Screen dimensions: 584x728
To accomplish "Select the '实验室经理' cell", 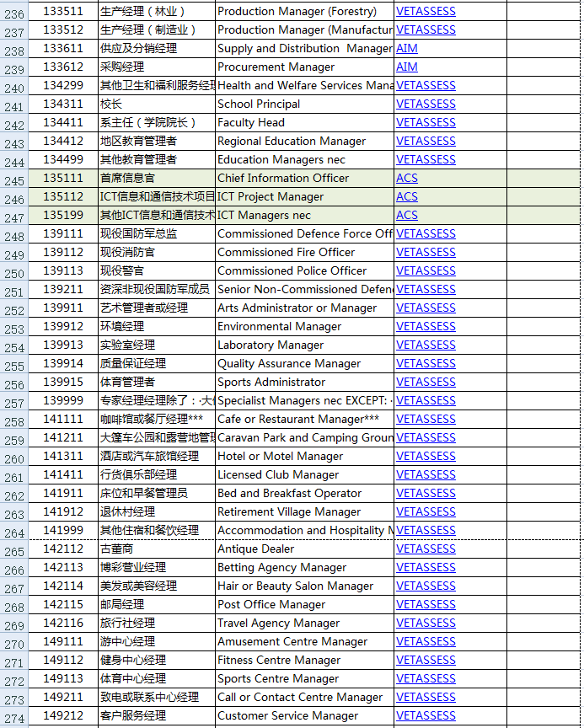I will [157, 345].
